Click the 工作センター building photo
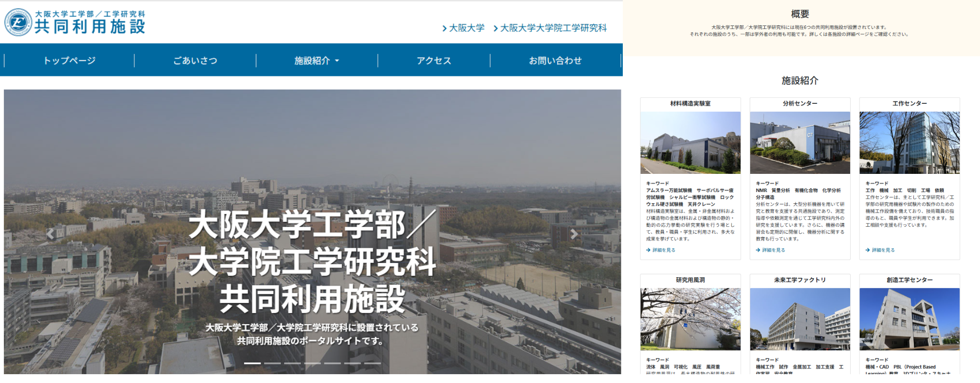This screenshot has width=980, height=383. tap(909, 143)
